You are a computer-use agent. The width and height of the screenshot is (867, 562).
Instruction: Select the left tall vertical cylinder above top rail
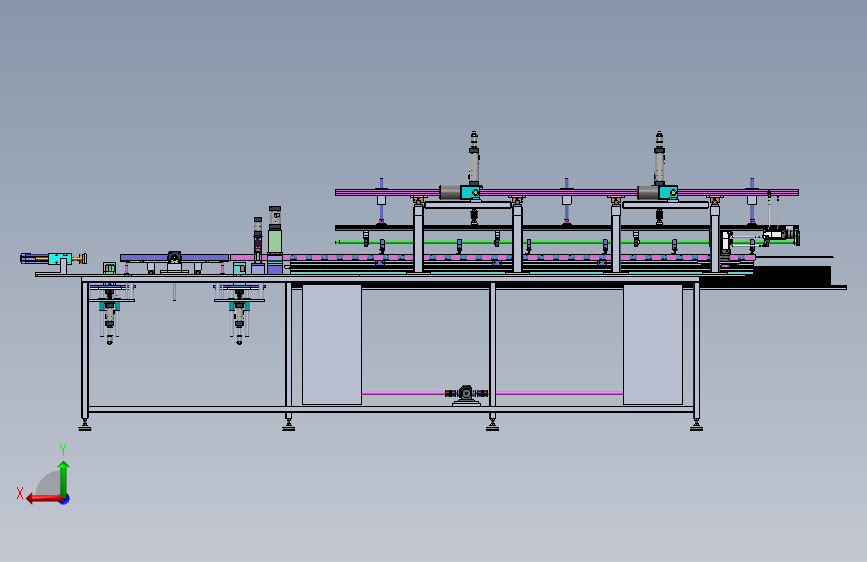pos(474,157)
